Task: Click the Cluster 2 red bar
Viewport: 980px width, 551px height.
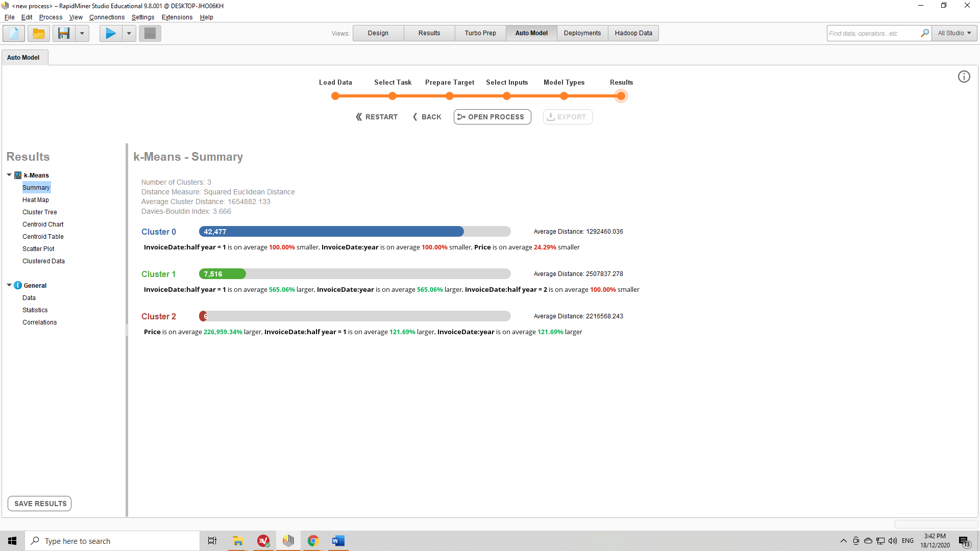Action: [203, 316]
